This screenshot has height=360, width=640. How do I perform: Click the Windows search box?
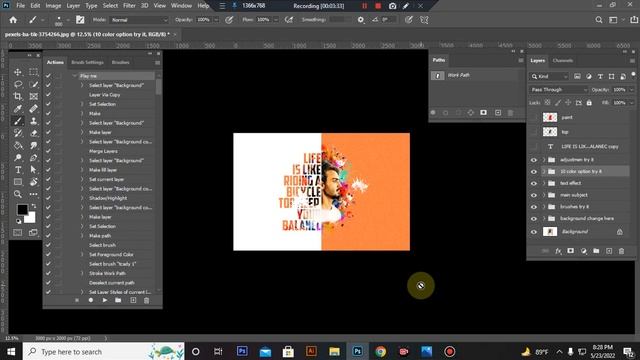(104, 351)
